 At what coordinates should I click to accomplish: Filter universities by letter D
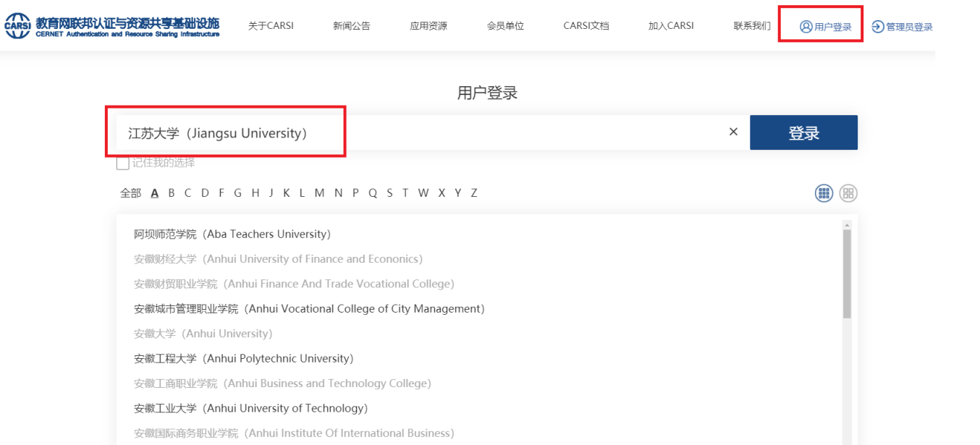coord(205,193)
